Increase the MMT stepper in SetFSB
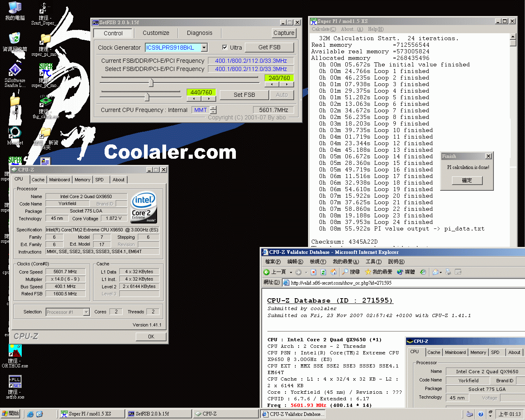 pyautogui.click(x=213, y=108)
